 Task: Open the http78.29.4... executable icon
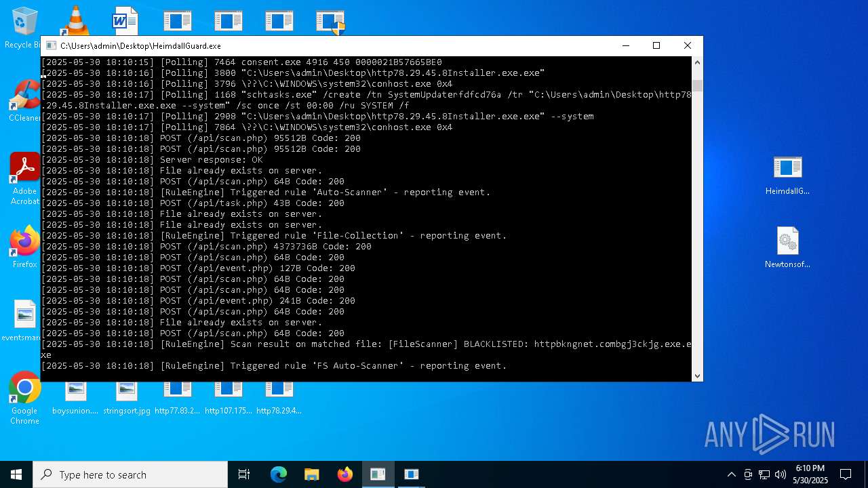point(279,398)
